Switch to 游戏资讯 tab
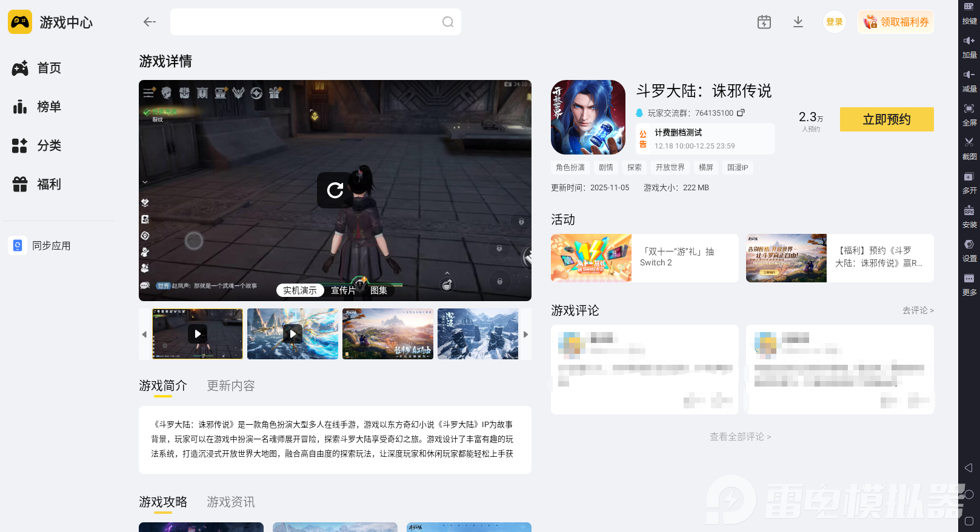This screenshot has width=980, height=532. click(x=230, y=502)
